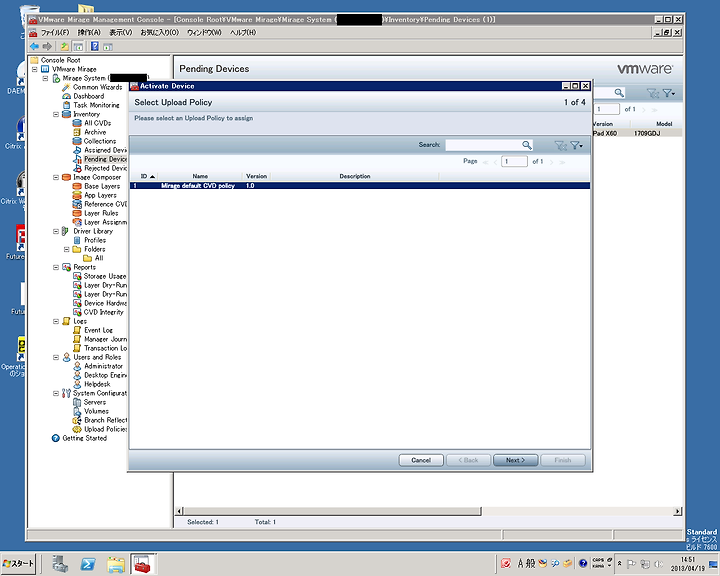Image resolution: width=720 pixels, height=576 pixels.
Task: Open Task Monitoring in the tree
Action: pyautogui.click(x=96, y=105)
